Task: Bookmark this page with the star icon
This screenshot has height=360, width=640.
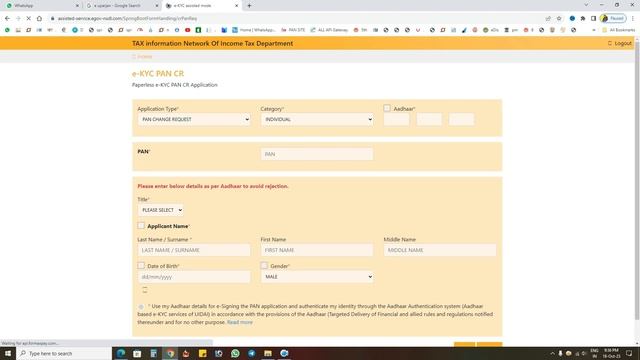Action: (x=559, y=18)
